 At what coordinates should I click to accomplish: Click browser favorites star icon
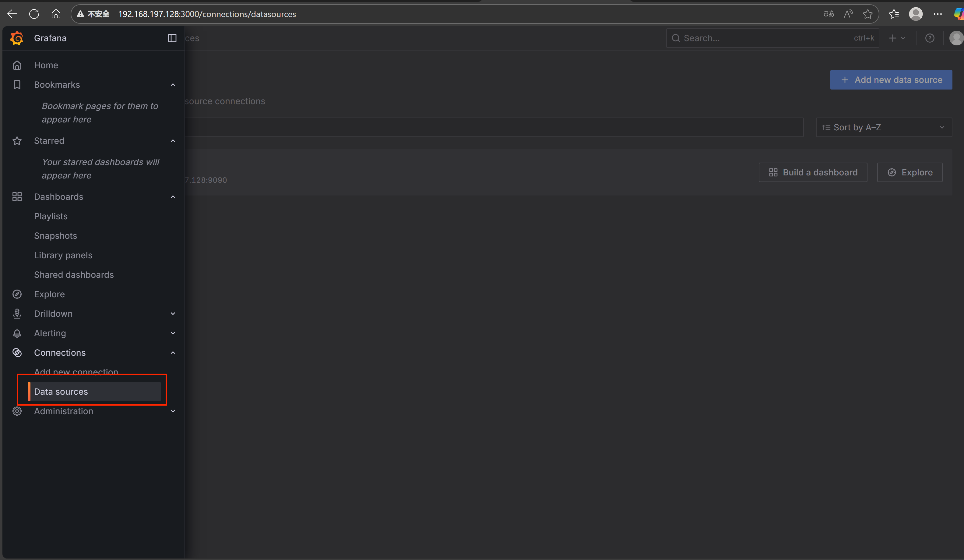coord(867,14)
